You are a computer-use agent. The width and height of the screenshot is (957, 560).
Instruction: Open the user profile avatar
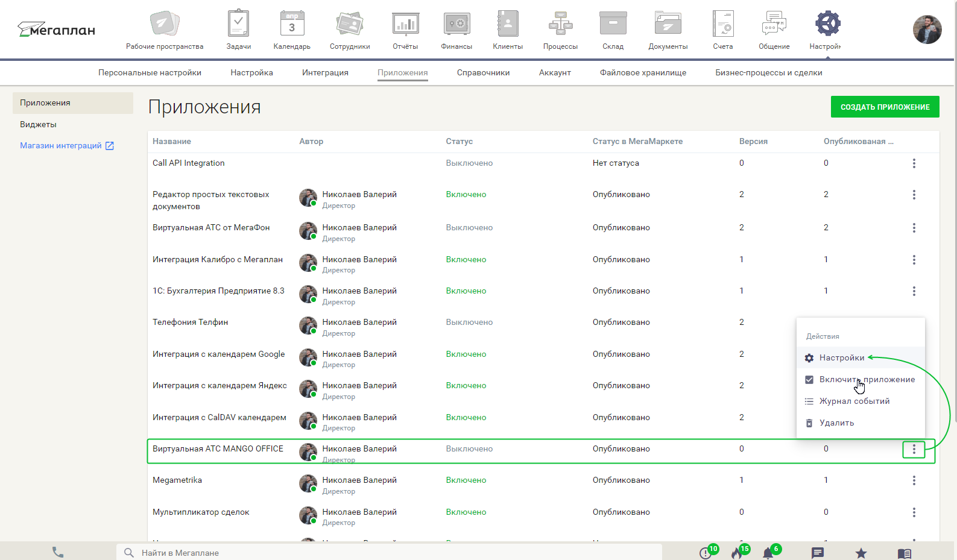tap(927, 30)
